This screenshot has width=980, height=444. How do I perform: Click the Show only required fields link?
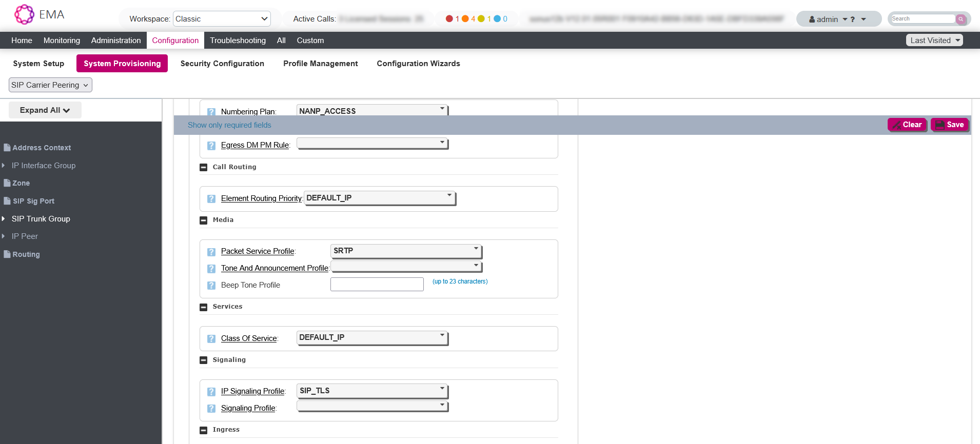click(x=229, y=125)
